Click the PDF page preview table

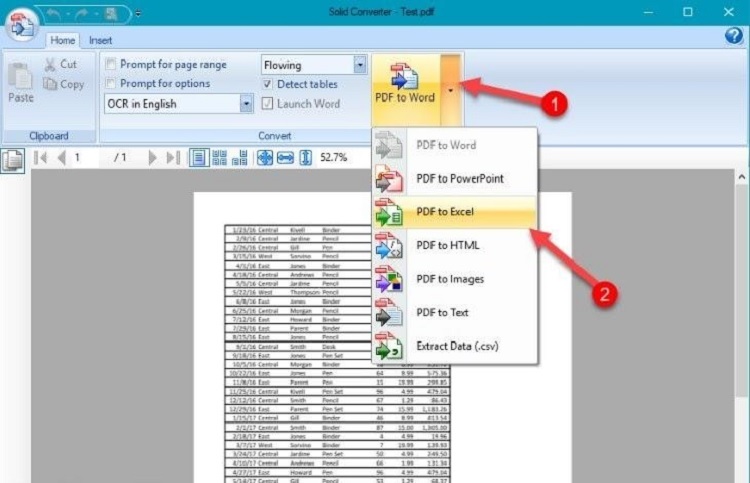click(337, 354)
